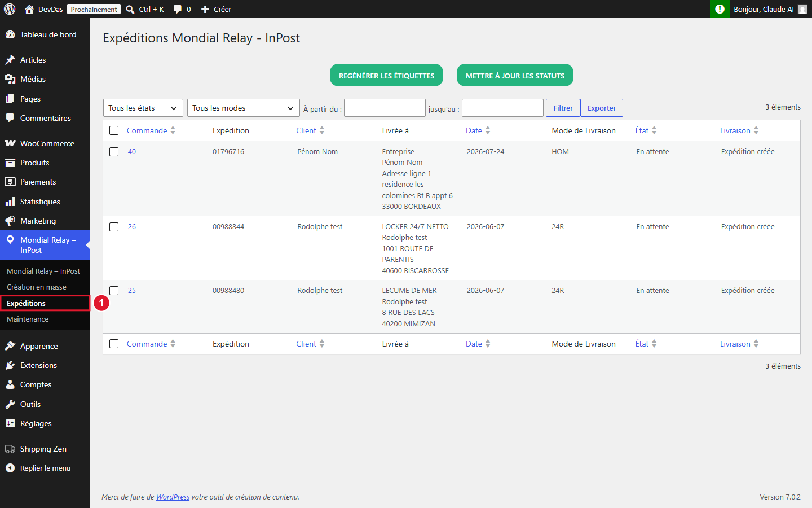Click the Produits box icon
The width and height of the screenshot is (812, 508).
click(x=10, y=163)
